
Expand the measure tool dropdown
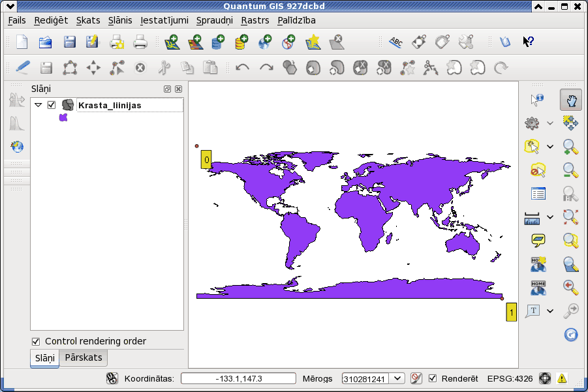pyautogui.click(x=549, y=217)
